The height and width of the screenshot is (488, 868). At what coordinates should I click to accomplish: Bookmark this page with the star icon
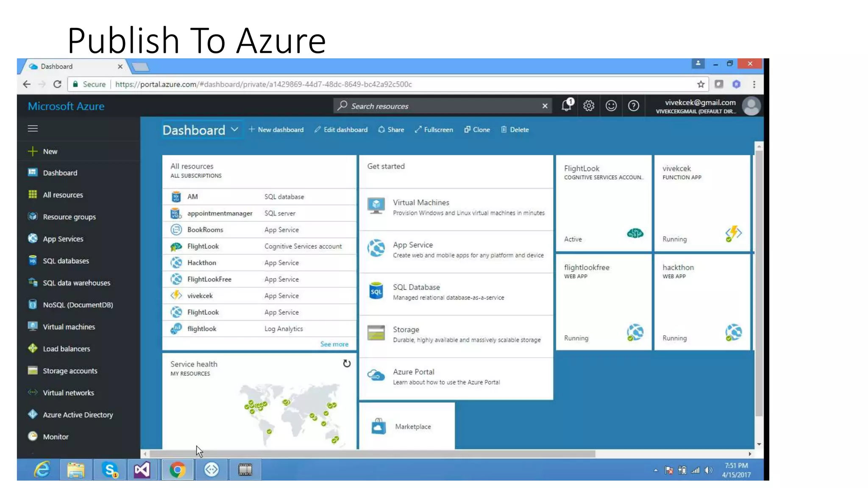click(x=701, y=84)
